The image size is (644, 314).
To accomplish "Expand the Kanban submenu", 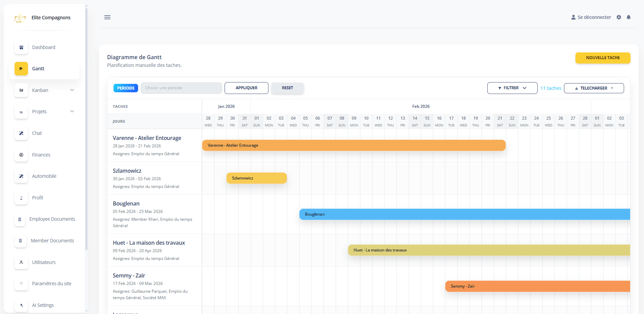I will point(72,90).
